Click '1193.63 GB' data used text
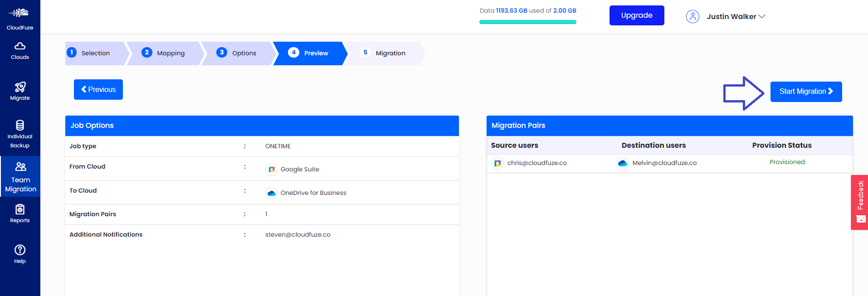The height and width of the screenshot is (296, 868). coord(512,10)
